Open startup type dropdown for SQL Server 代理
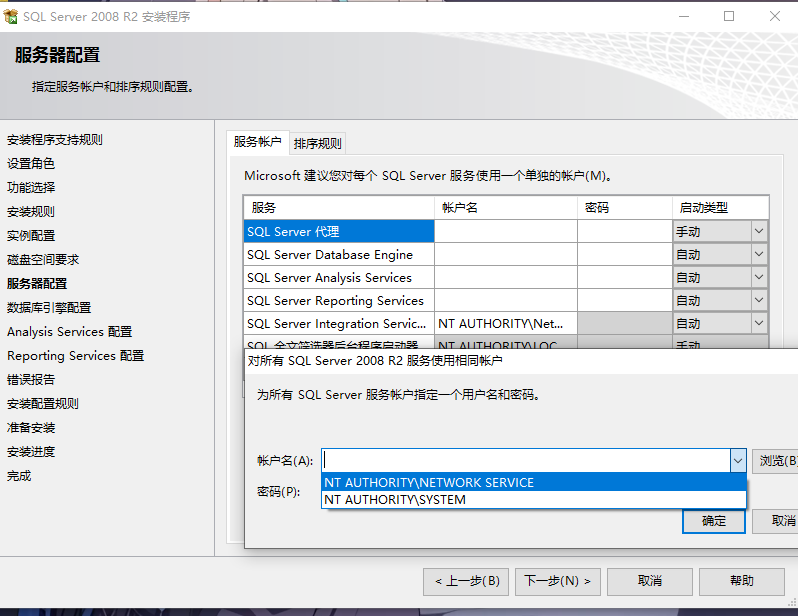Viewport: 798px width, 616px height. click(x=759, y=231)
